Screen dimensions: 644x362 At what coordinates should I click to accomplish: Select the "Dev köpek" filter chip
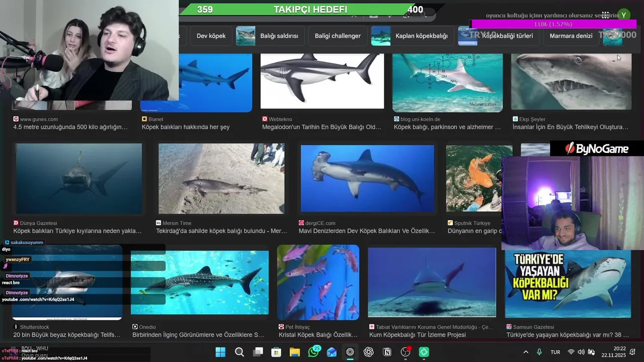[211, 36]
